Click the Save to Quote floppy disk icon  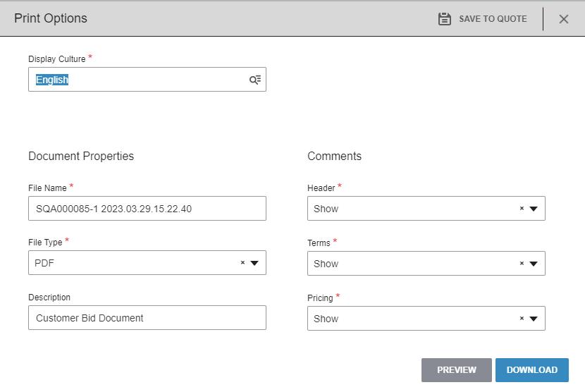[445, 19]
